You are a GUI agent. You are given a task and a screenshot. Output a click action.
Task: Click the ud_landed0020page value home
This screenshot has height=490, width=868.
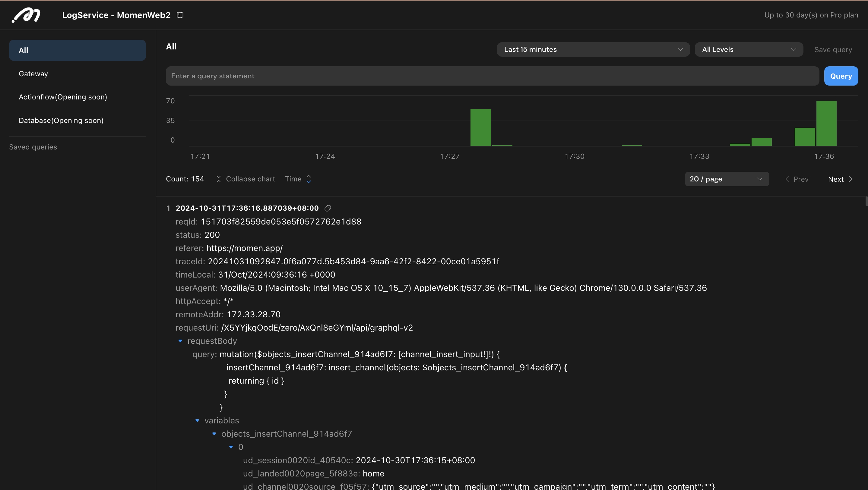tap(373, 474)
